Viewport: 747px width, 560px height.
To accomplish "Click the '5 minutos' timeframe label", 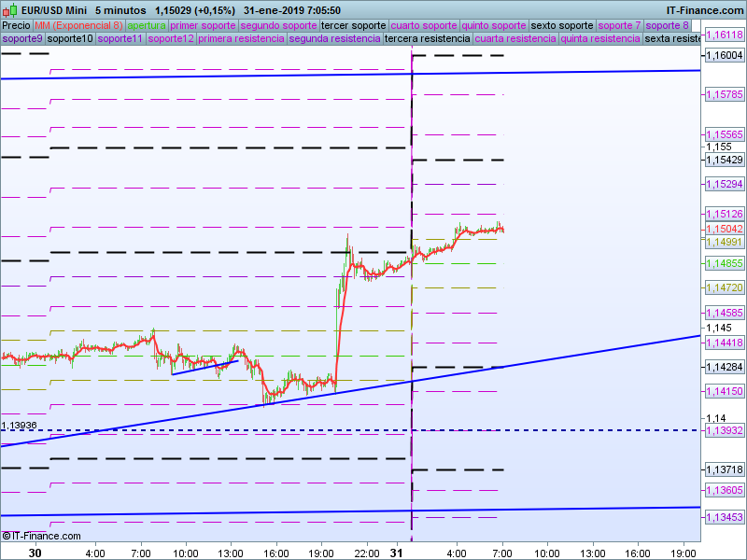I will (x=120, y=10).
